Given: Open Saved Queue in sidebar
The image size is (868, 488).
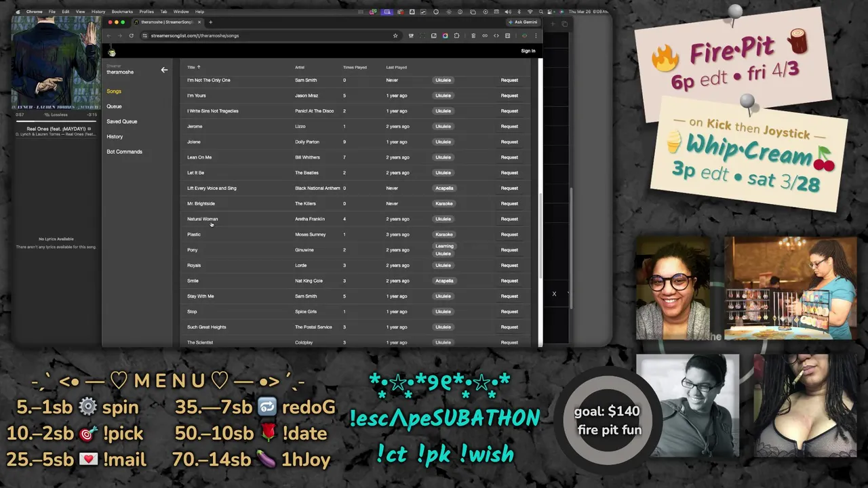Looking at the screenshot, I should coord(122,121).
